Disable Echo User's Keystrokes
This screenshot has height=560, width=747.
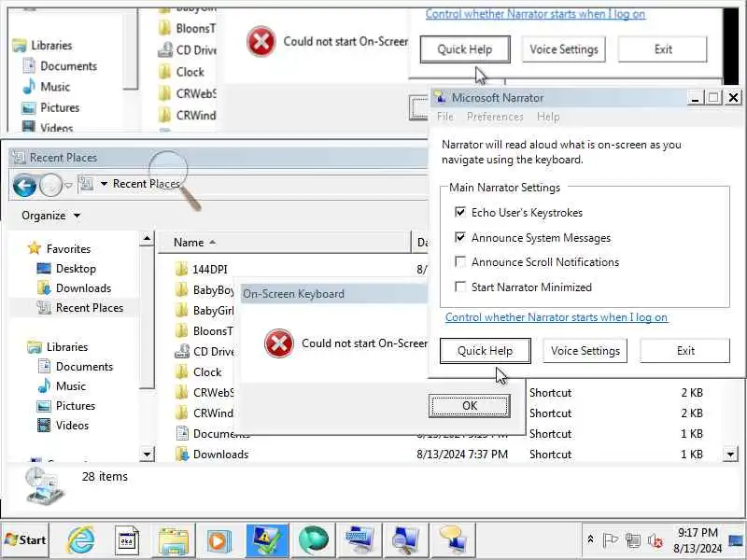pos(459,212)
